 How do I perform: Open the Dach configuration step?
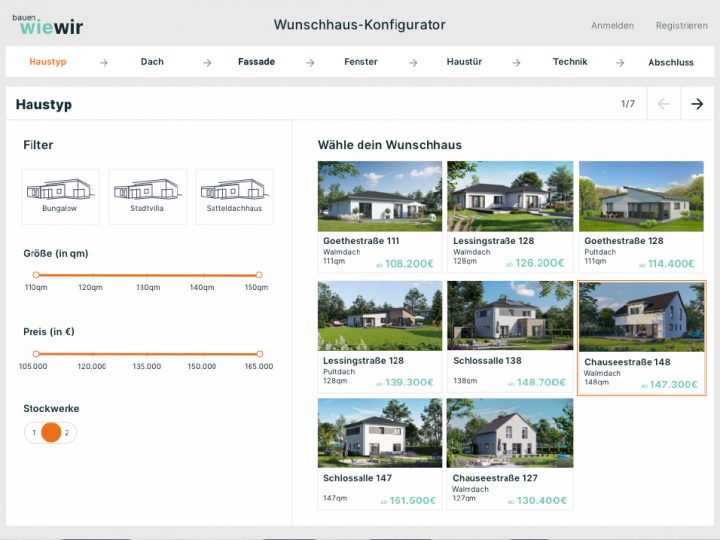click(152, 62)
